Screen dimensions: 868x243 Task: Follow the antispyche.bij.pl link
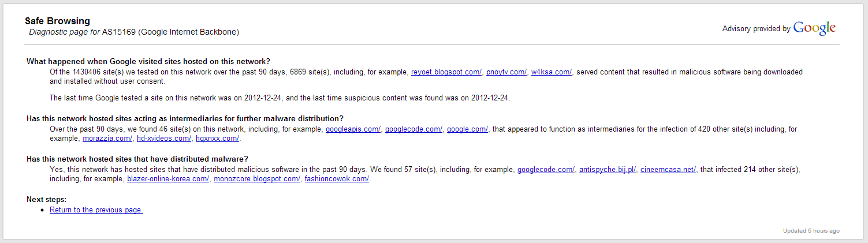[x=608, y=170]
